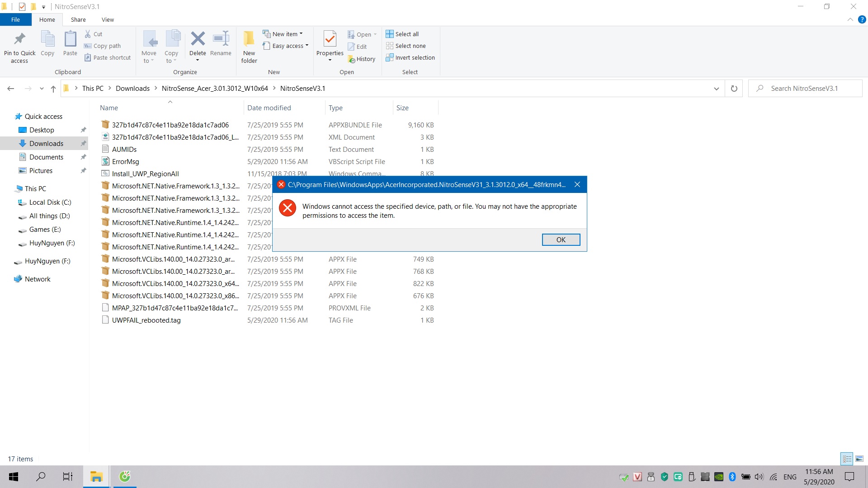This screenshot has height=488, width=868.
Task: Open the notification action center
Action: [x=849, y=477]
